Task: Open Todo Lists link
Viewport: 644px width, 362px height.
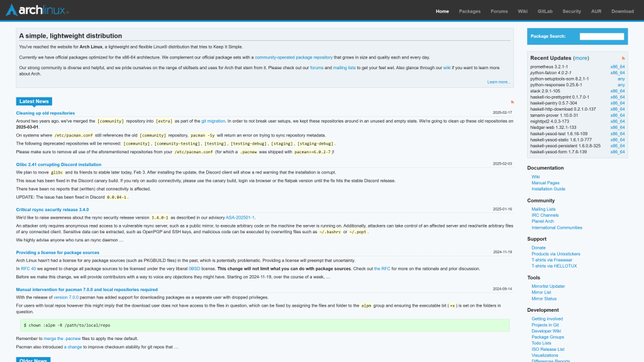Action: coord(541,343)
